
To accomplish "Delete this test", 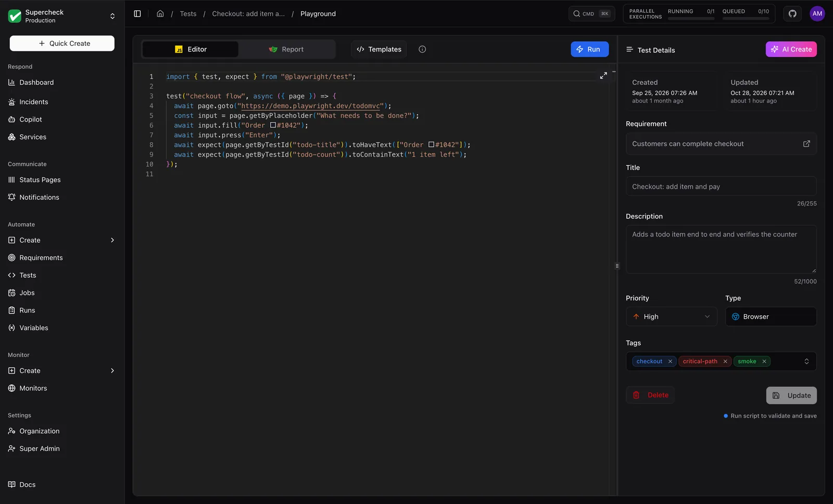I will tap(650, 395).
